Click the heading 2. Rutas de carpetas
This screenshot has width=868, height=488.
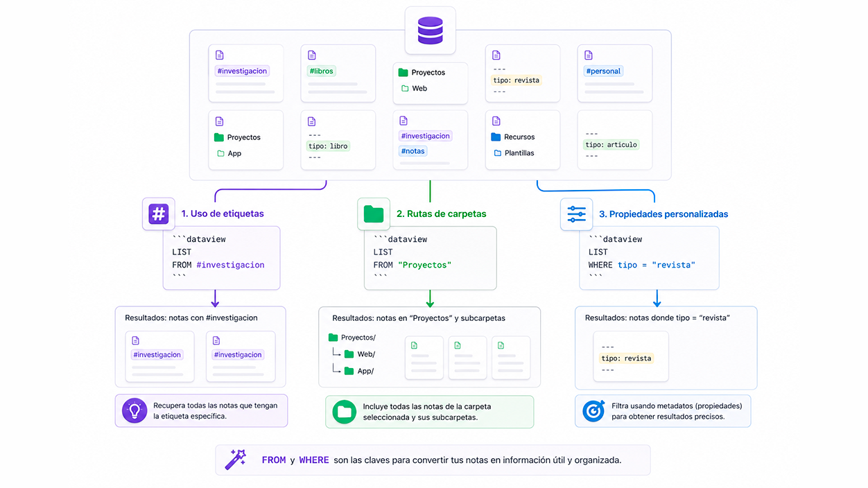coord(442,214)
